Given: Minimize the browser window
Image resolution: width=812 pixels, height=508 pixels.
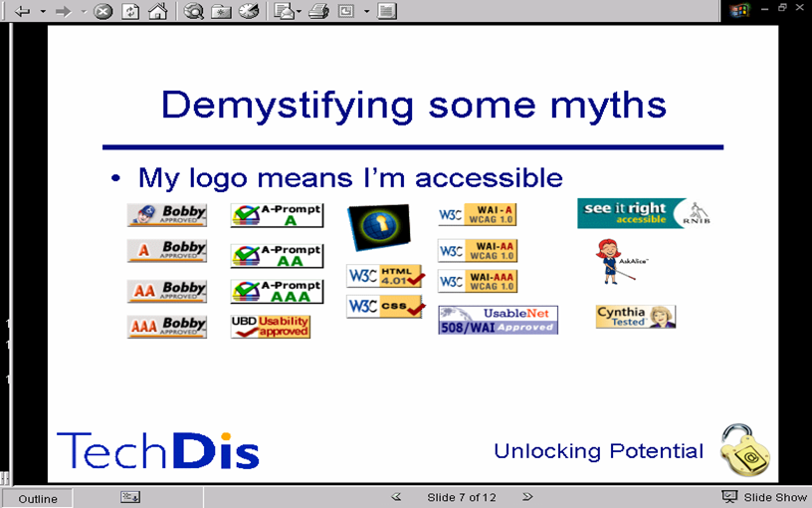Looking at the screenshot, I should tap(764, 8).
